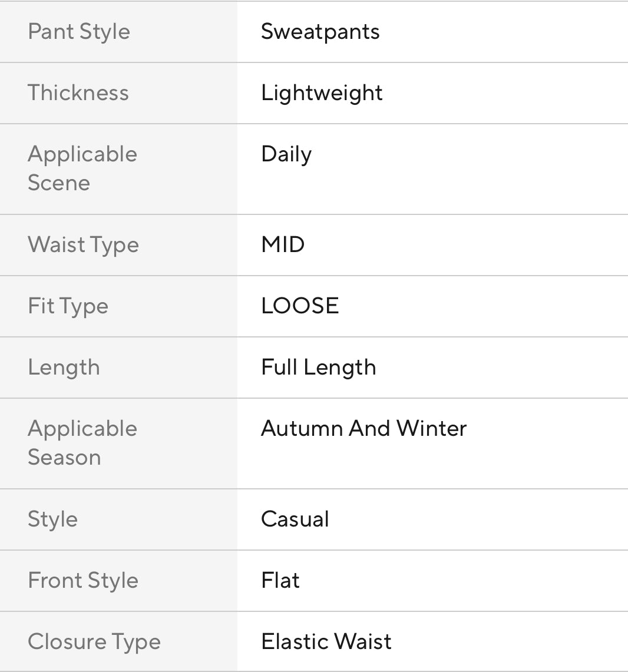Click the Lightweight value

click(x=322, y=93)
